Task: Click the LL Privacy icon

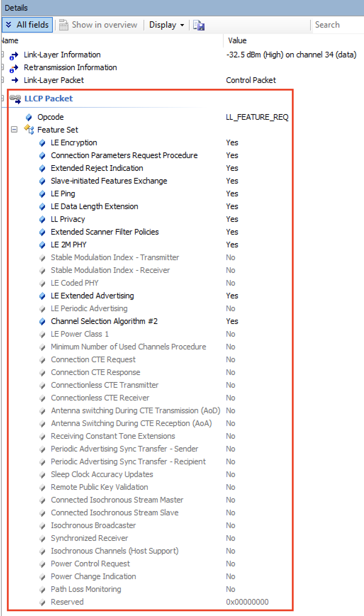Action: [42, 219]
